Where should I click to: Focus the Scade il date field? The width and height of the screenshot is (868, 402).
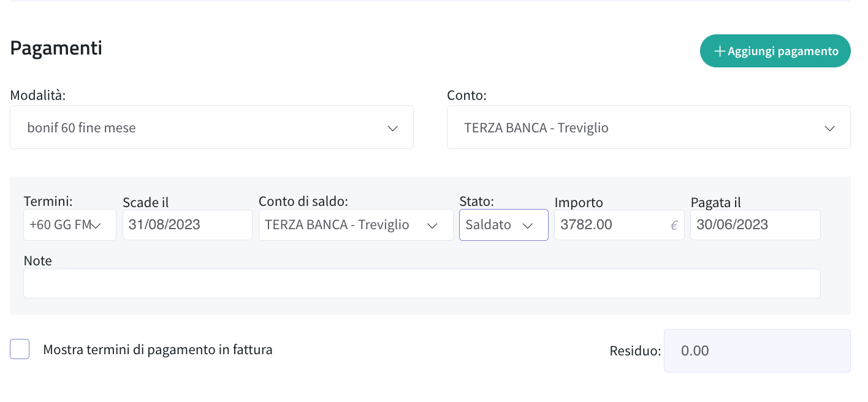tap(188, 225)
